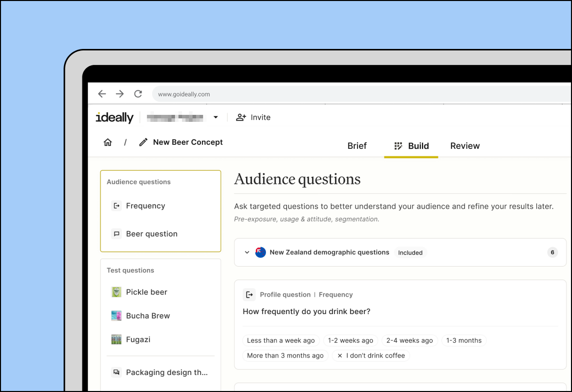This screenshot has height=392, width=572.
Task: Select the Less than a week ago option
Action: pyautogui.click(x=281, y=340)
